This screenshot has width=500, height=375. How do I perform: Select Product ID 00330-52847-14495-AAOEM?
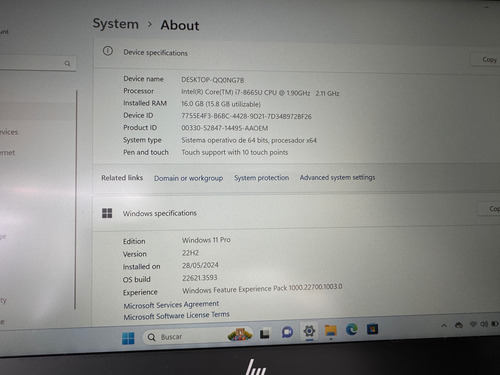point(225,128)
